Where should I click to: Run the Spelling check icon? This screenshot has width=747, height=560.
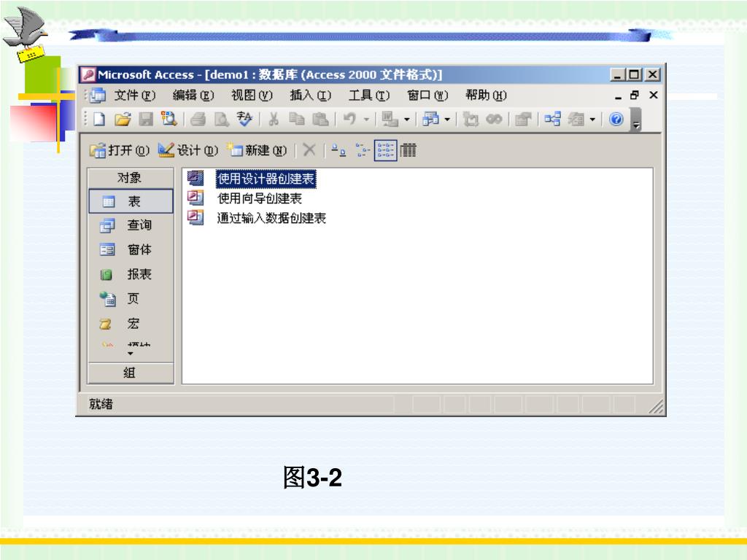(x=244, y=119)
